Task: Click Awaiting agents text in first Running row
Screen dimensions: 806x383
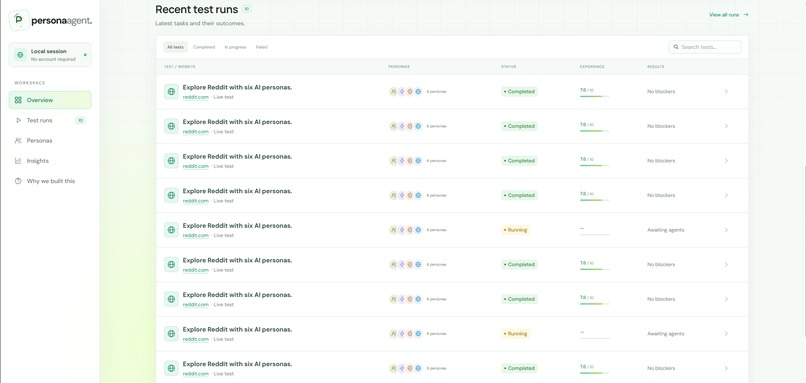Action: (x=666, y=230)
